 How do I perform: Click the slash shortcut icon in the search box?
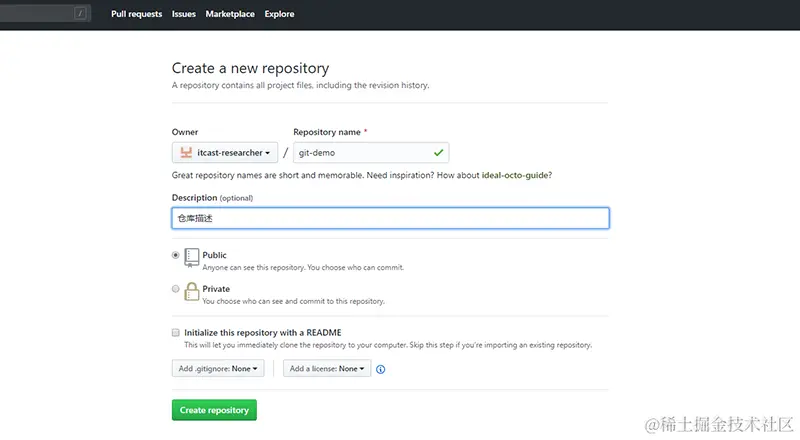[x=80, y=13]
